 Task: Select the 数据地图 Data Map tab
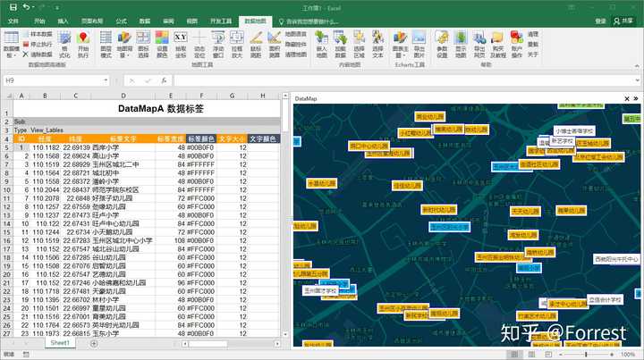click(256, 21)
